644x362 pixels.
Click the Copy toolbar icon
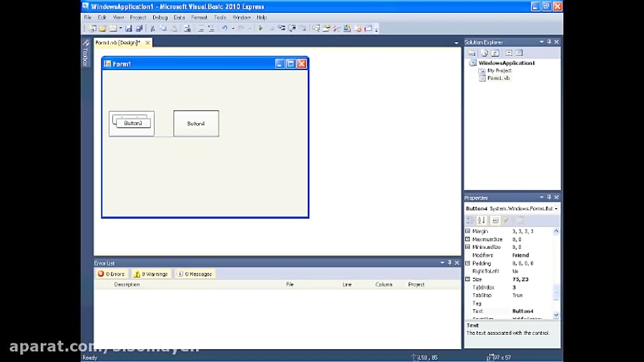click(163, 29)
